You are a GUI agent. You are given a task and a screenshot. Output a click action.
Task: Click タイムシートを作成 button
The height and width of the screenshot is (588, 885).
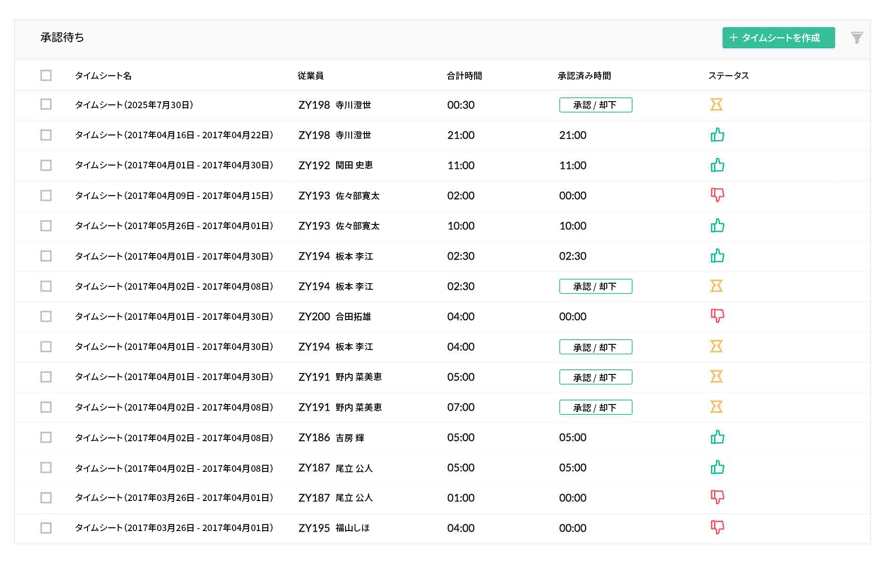(x=778, y=38)
